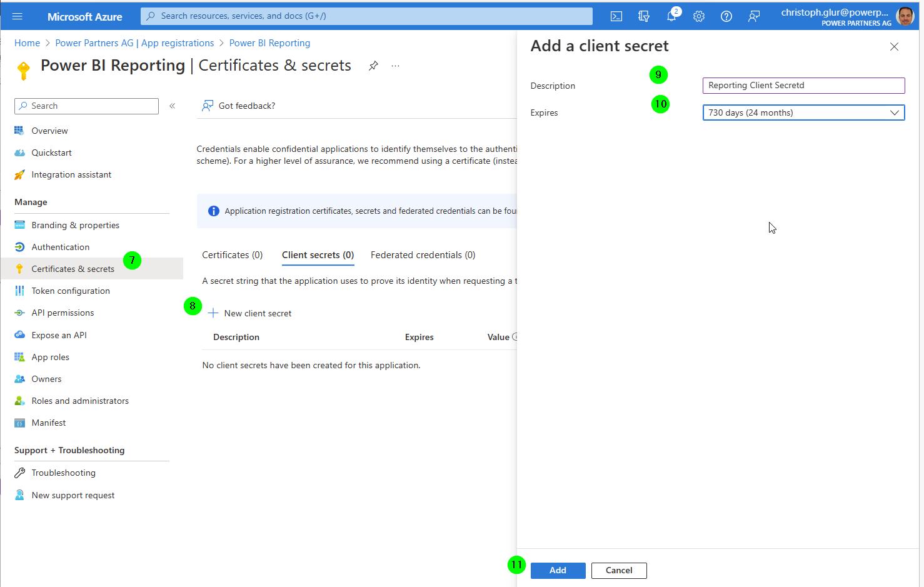Viewport: 924px width, 587px height.
Task: Switch to the Federated credentials (0) tab
Action: tap(423, 255)
